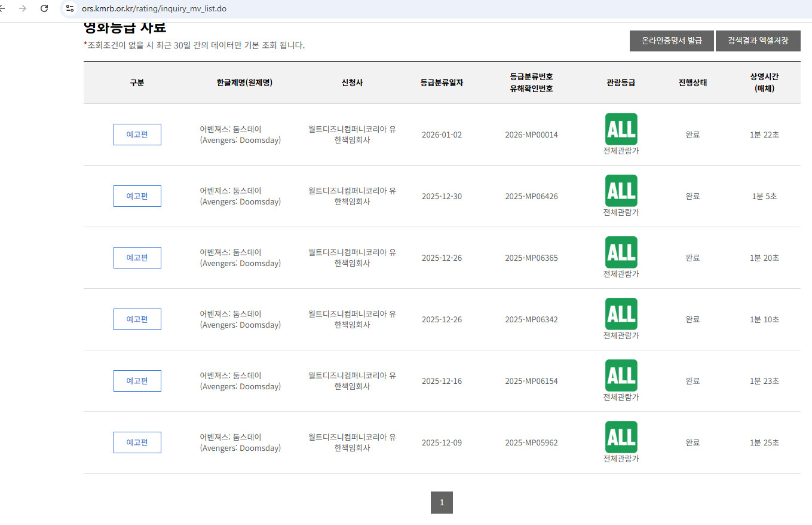Click 예고편 button for the 2025-12-09 entry
Screen dimensions: 812x525
coord(137,442)
